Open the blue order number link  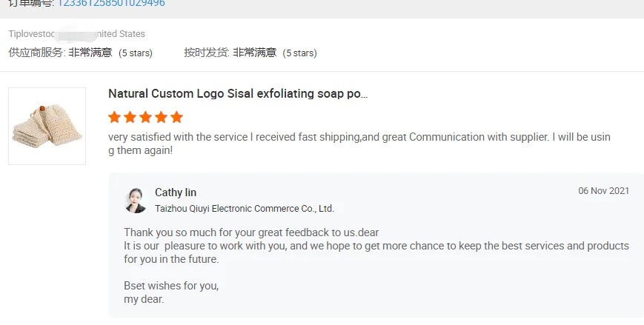(110, 3)
